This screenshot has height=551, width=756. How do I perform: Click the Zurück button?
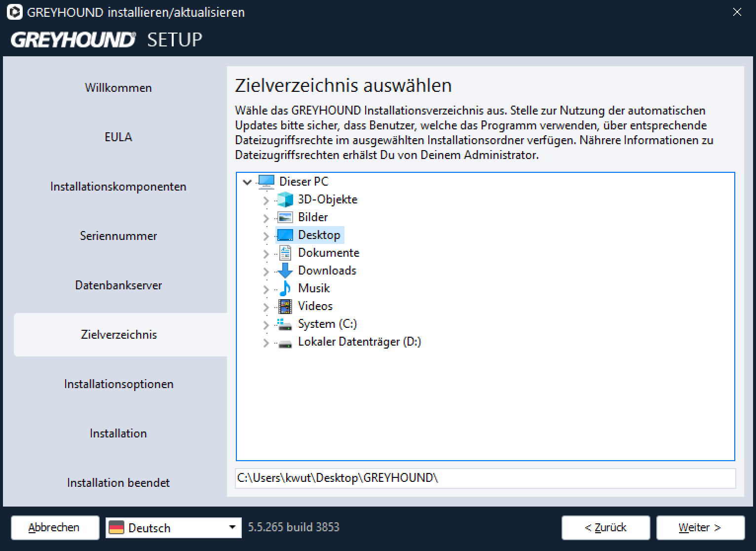pyautogui.click(x=605, y=528)
